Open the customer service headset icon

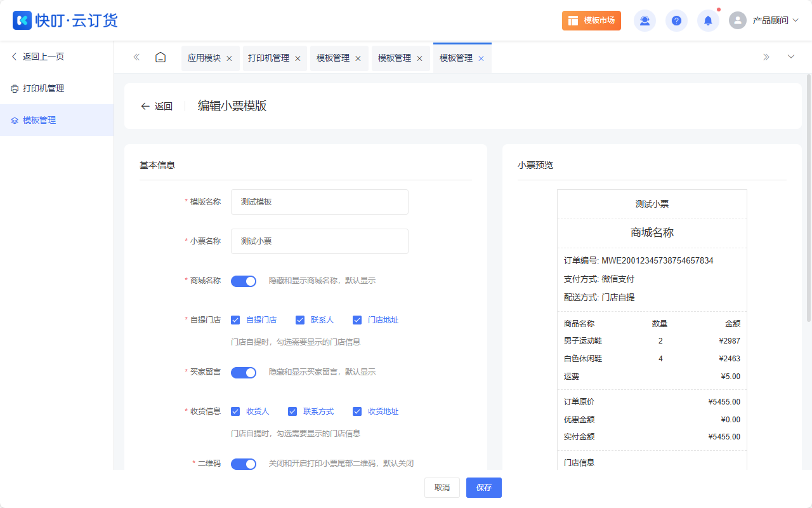645,20
